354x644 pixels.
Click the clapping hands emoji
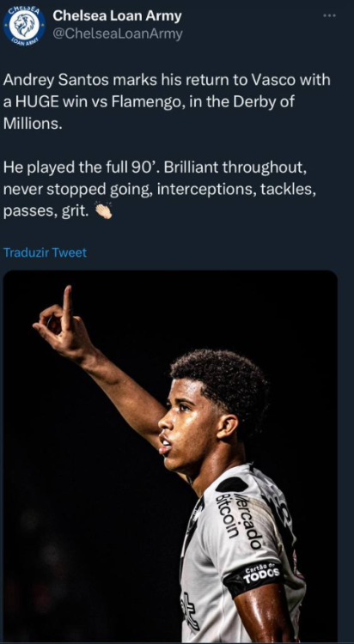103,211
